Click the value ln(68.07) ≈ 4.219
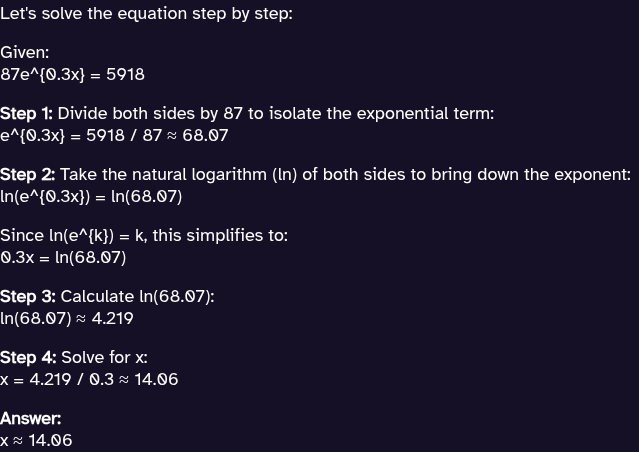Image resolution: width=639 pixels, height=452 pixels. [67, 318]
